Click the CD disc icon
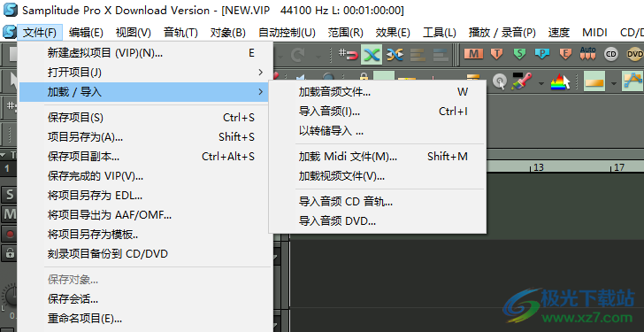 coord(611,54)
